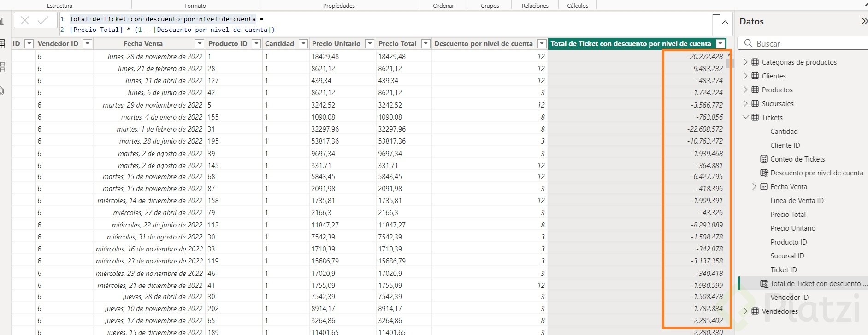868x335 pixels.
Task: Click the table icon beside Tickets
Action: coord(755,117)
